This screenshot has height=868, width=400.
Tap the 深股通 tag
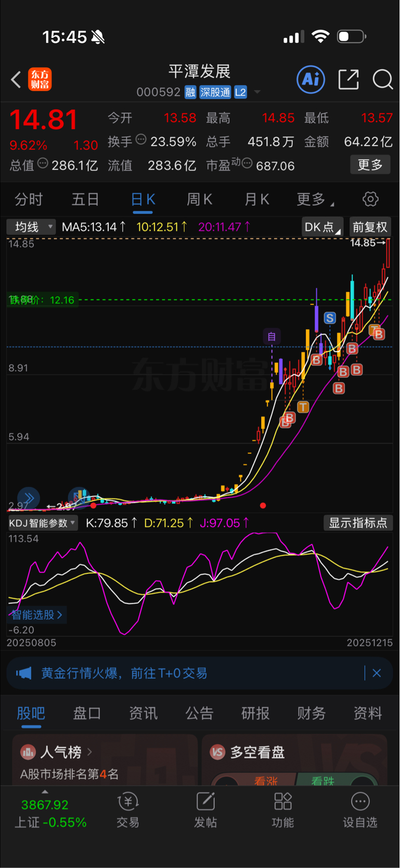(215, 93)
